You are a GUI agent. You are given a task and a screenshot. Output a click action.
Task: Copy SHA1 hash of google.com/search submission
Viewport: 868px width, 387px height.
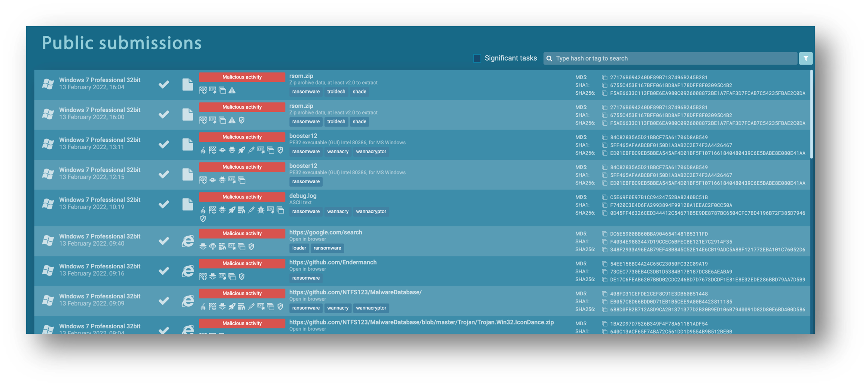(x=604, y=242)
